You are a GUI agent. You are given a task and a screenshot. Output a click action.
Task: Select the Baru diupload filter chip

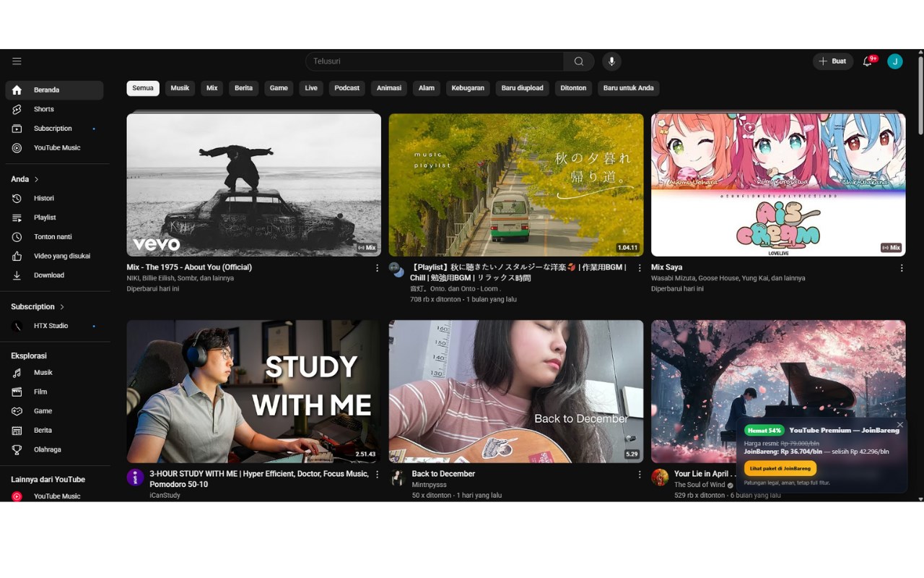(523, 88)
